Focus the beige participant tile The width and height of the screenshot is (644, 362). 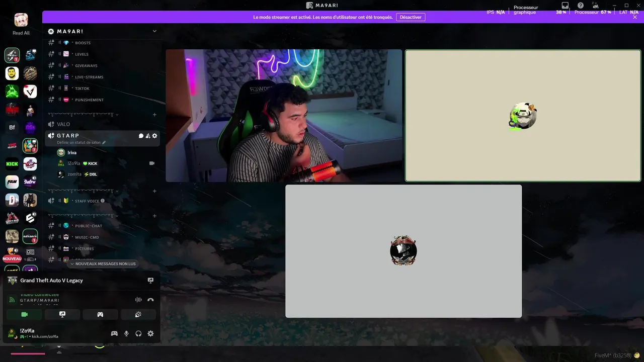point(523,116)
